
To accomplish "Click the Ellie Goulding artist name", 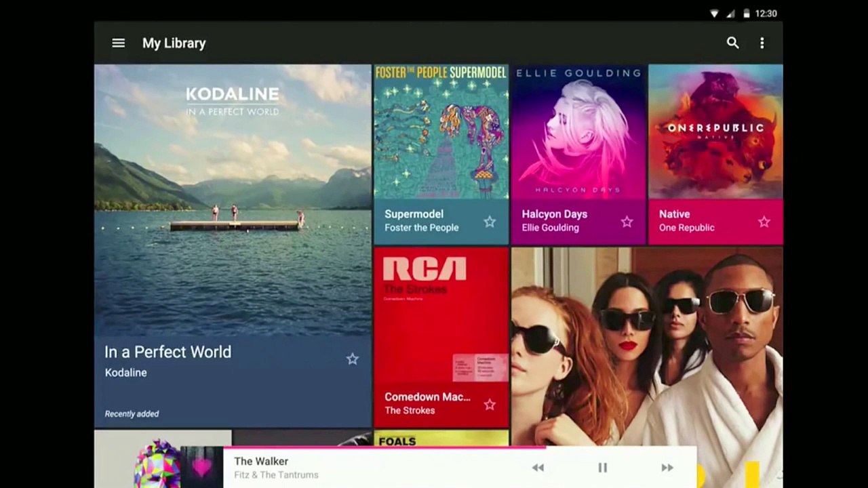I will (x=550, y=228).
